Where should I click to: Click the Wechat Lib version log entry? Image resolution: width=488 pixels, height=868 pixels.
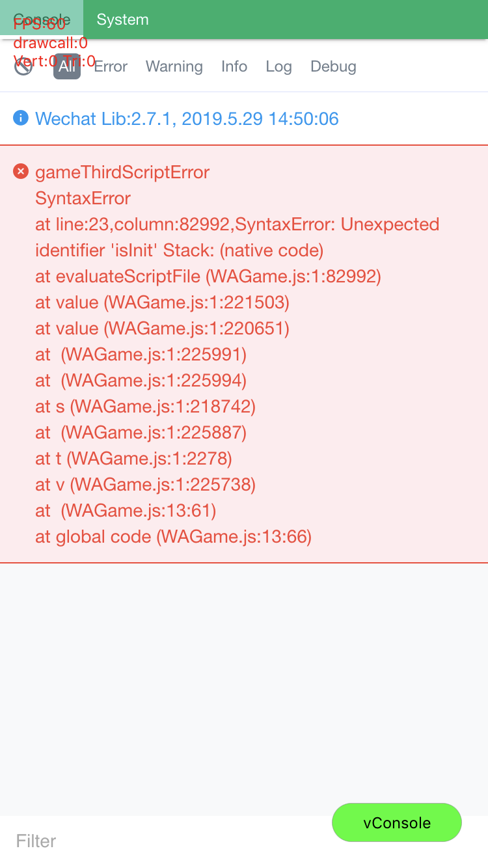[187, 118]
